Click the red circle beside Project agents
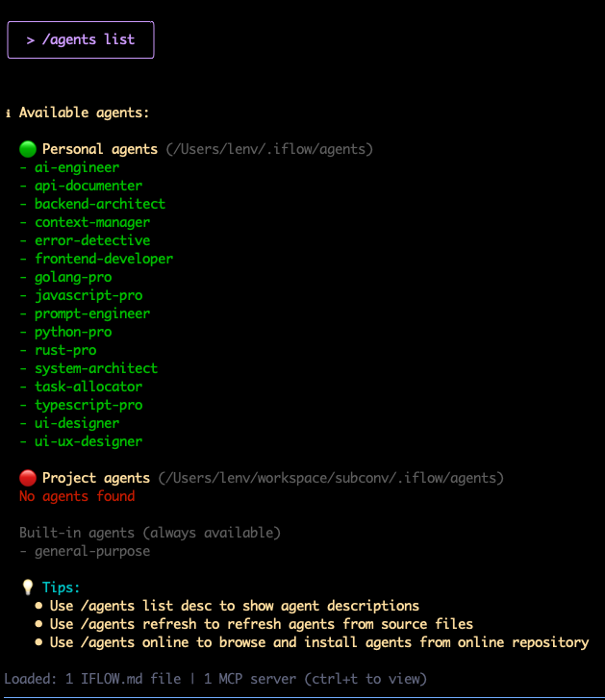This screenshot has height=700, width=605. (28, 478)
